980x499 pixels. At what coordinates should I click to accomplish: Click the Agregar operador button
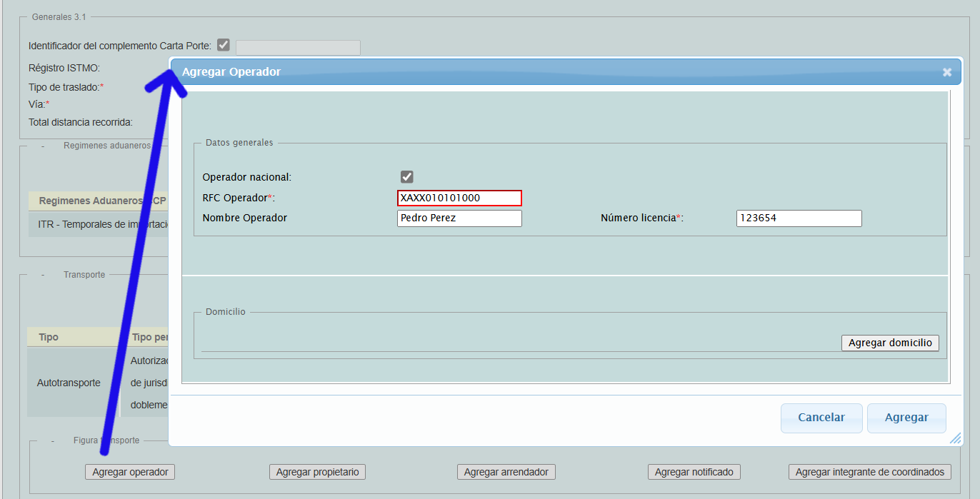[130, 472]
